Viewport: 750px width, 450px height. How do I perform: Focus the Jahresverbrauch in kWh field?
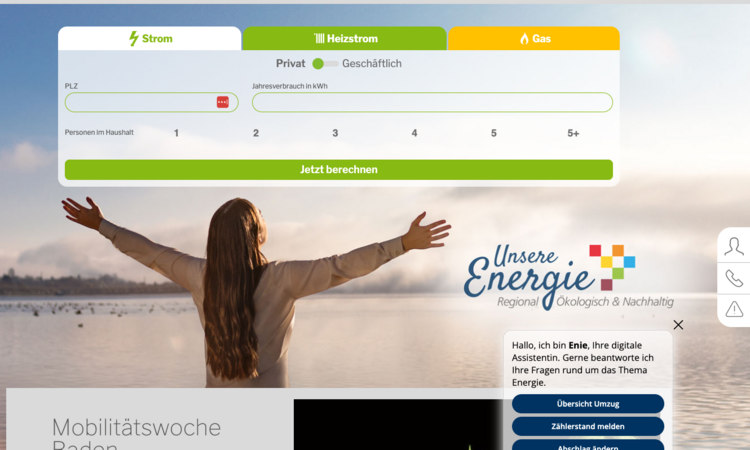point(432,102)
